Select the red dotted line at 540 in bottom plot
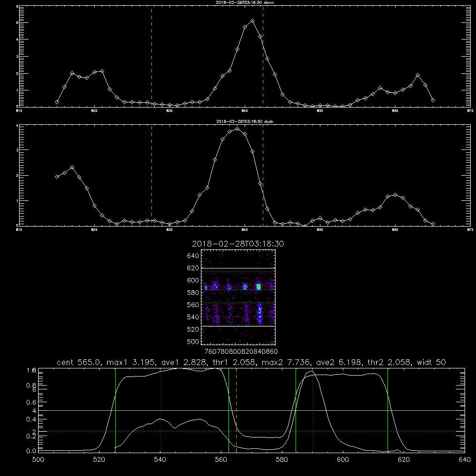The width and height of the screenshot is (476, 476). 160,410
